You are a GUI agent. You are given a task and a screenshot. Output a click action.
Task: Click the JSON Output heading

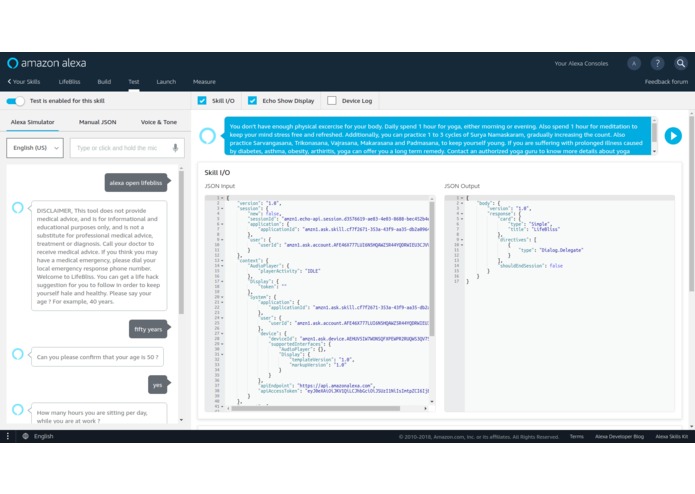[462, 186]
